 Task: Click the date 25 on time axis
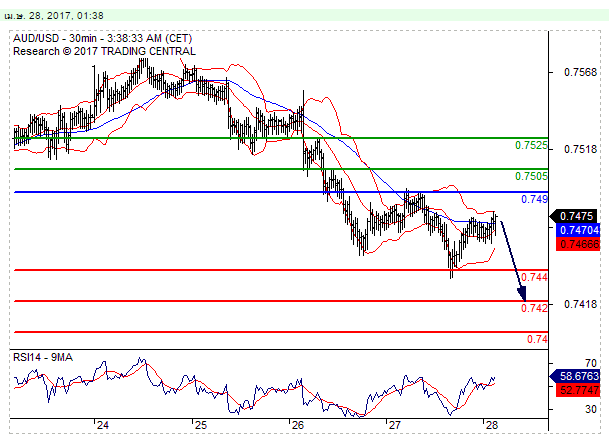click(x=201, y=425)
